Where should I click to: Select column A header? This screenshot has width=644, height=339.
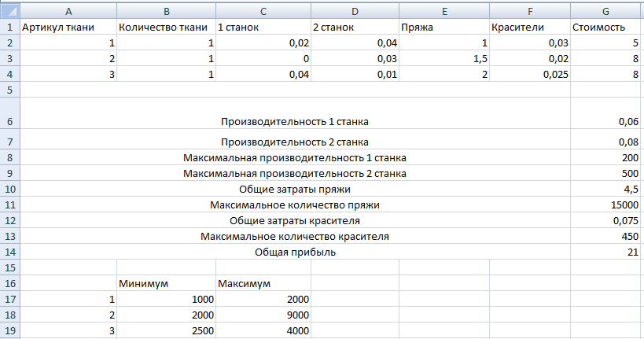pos(68,12)
